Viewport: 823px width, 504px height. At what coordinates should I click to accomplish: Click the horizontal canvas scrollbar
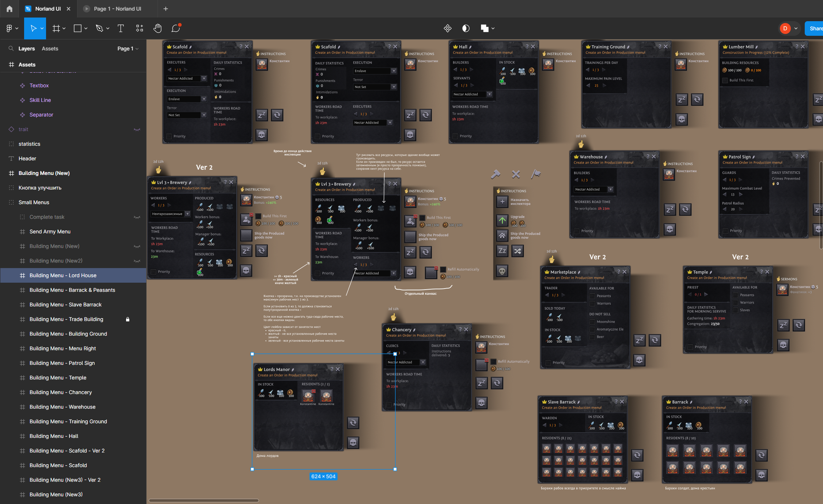(x=204, y=500)
